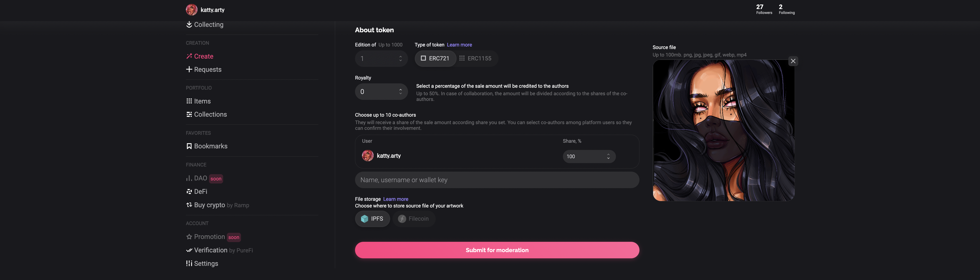Click the Buy crypto exchange icon
Screen dimensions: 980x280
click(189, 205)
